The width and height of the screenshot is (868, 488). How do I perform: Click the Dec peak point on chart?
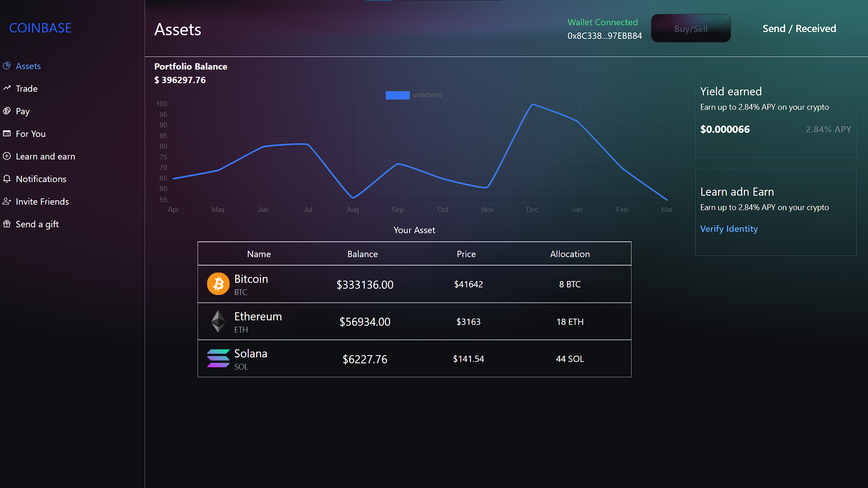(532, 104)
